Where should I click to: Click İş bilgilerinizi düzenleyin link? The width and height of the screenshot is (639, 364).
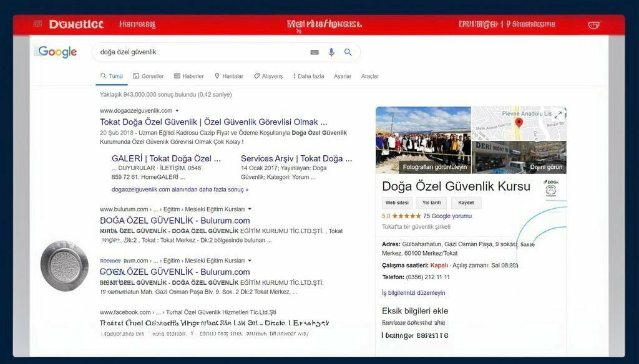click(413, 293)
